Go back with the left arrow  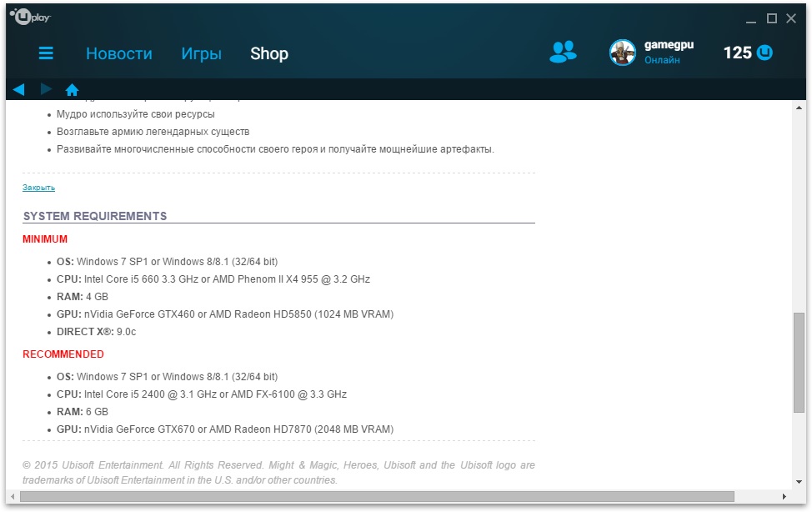[18, 90]
